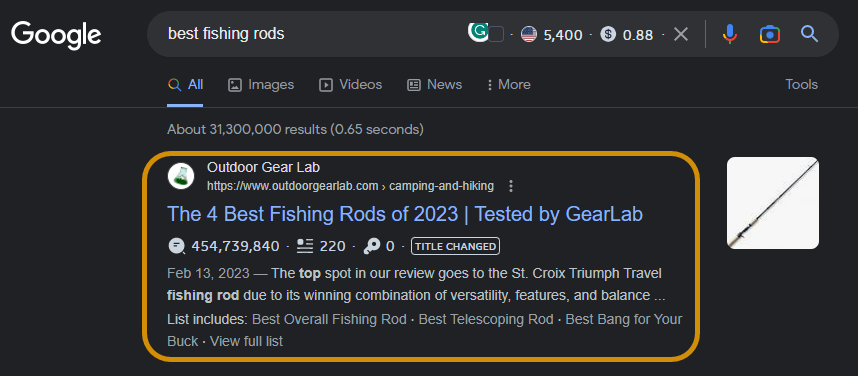Toggle the checkbox beside the G extension icon

496,34
